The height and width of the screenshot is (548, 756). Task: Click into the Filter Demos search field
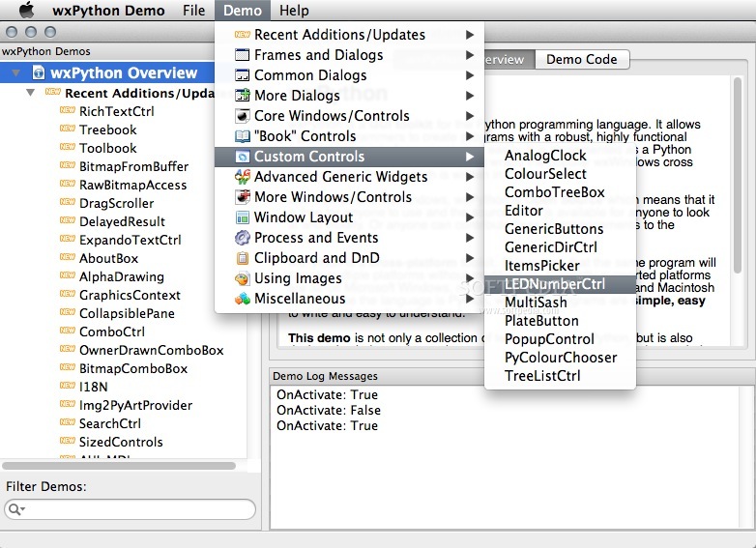coord(130,509)
